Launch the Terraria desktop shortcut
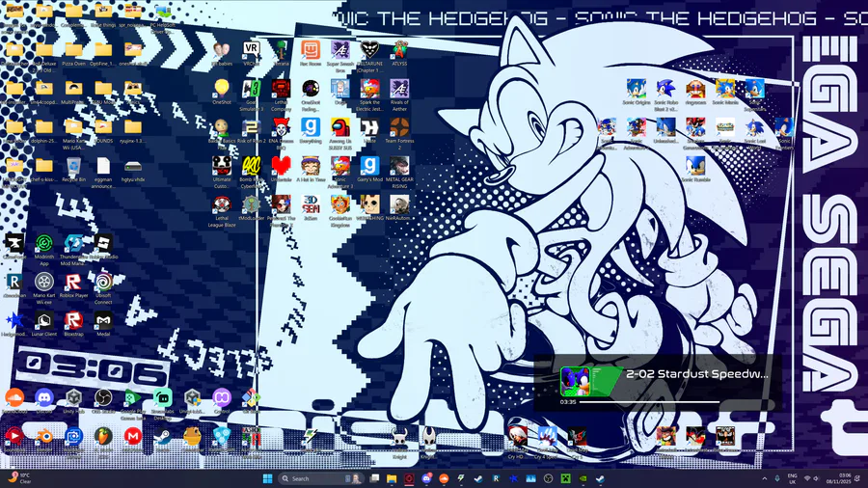Image resolution: width=868 pixels, height=488 pixels. click(282, 53)
